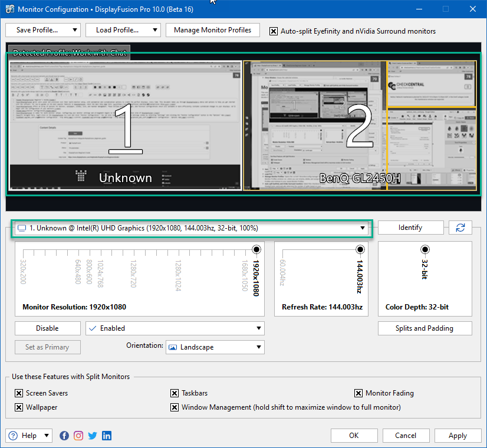Viewport: 487px width, 448px height.
Task: Click the 60.004hz refresh rate label
Action: click(x=282, y=272)
